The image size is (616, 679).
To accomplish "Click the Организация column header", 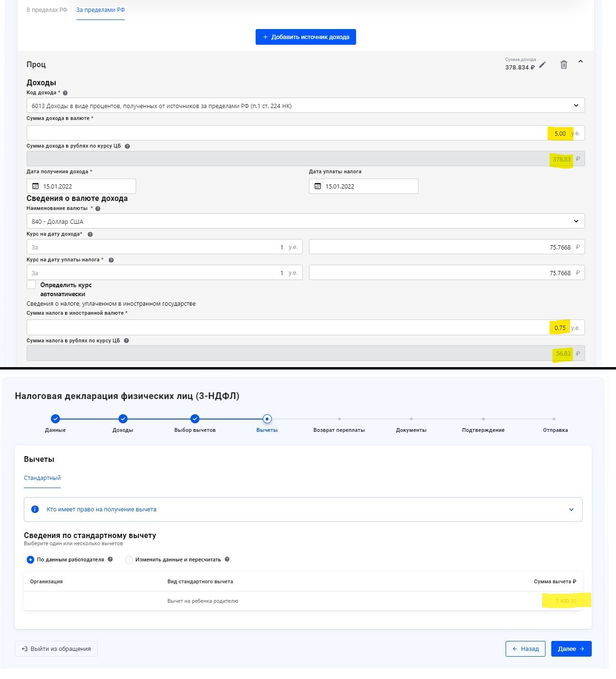I will click(x=46, y=581).
